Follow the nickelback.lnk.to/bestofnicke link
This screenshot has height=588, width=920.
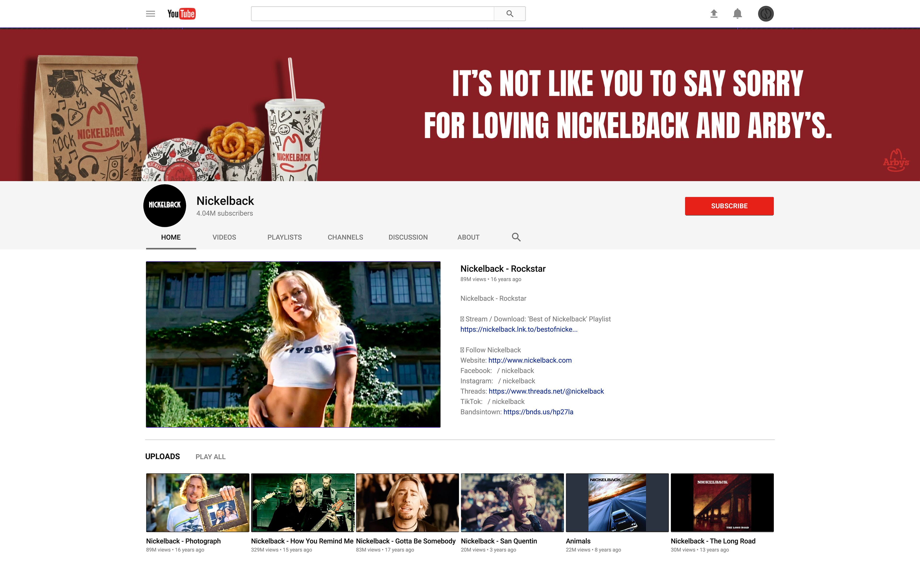[x=519, y=329]
